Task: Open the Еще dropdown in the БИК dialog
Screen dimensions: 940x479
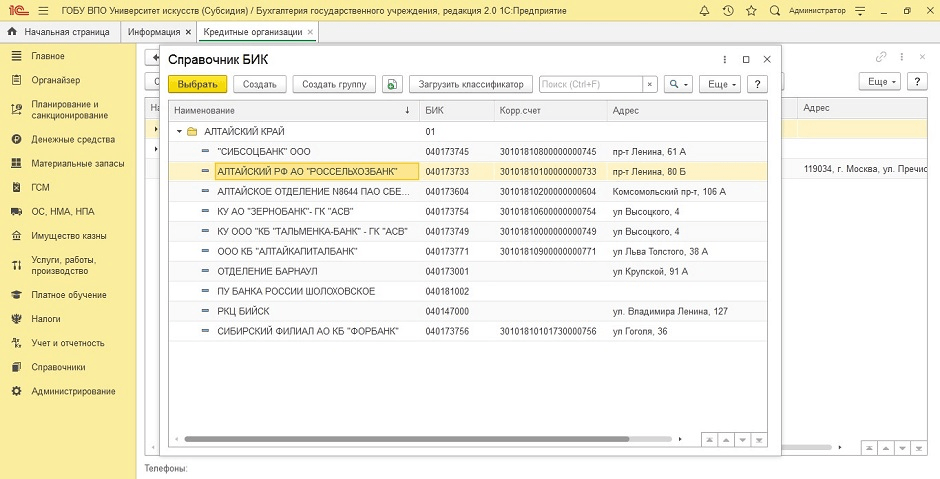Action: 719,85
